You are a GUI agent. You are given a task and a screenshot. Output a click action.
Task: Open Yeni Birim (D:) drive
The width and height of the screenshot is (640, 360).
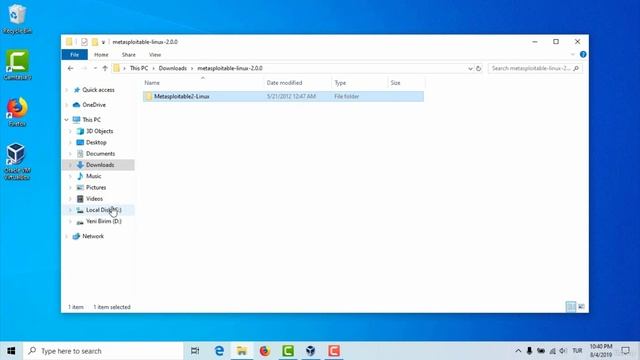pyautogui.click(x=104, y=221)
